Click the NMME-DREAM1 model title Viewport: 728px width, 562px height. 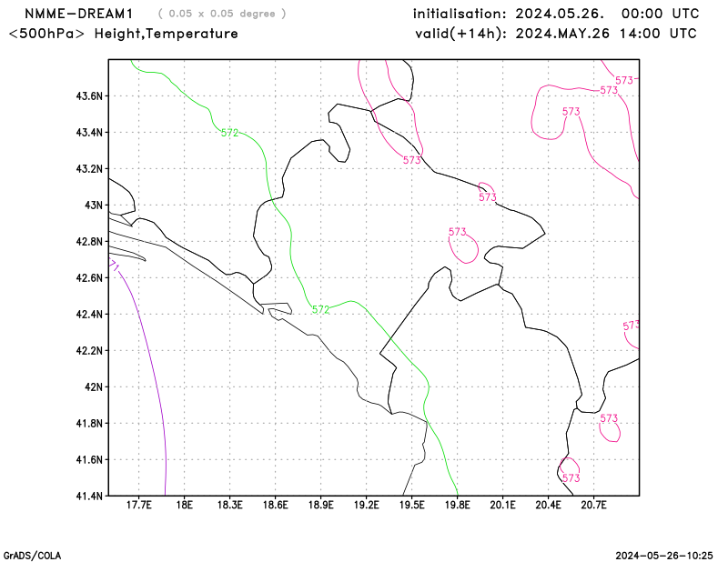click(79, 14)
